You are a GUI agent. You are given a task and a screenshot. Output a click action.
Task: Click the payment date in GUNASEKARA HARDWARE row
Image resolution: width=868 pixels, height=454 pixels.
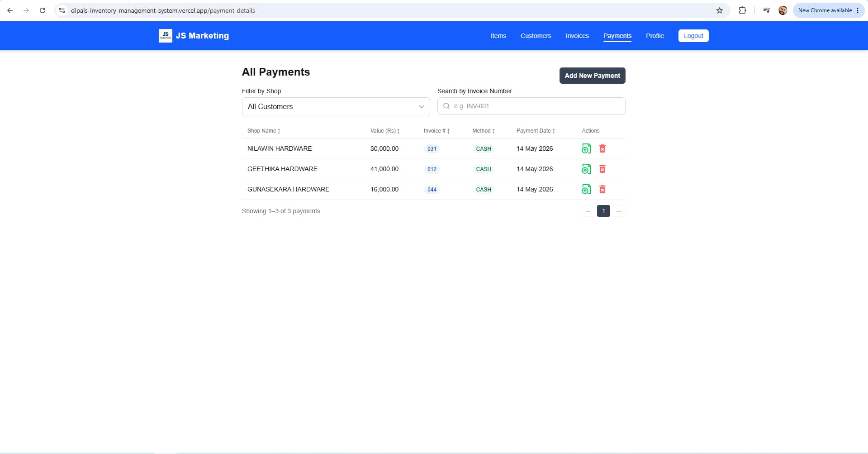[535, 189]
